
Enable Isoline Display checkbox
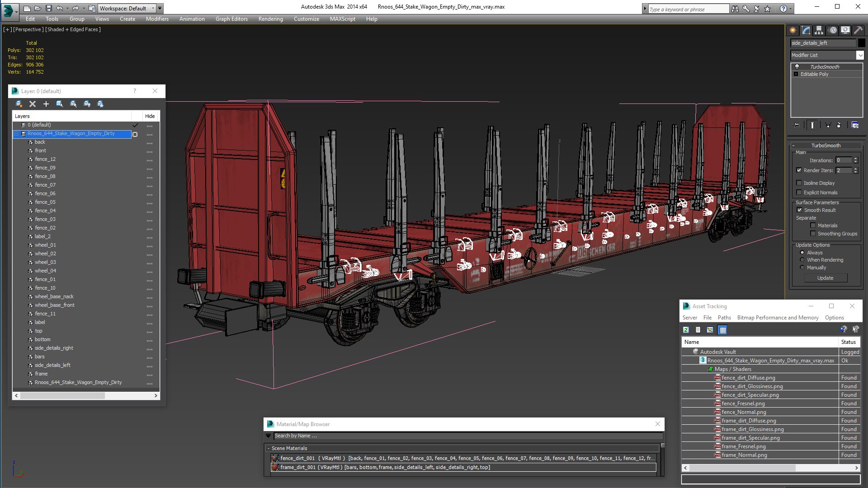[799, 183]
